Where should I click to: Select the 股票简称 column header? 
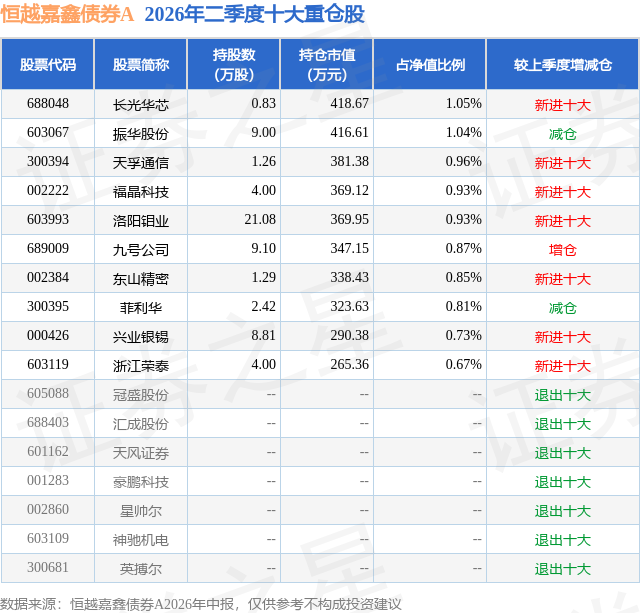tap(141, 64)
